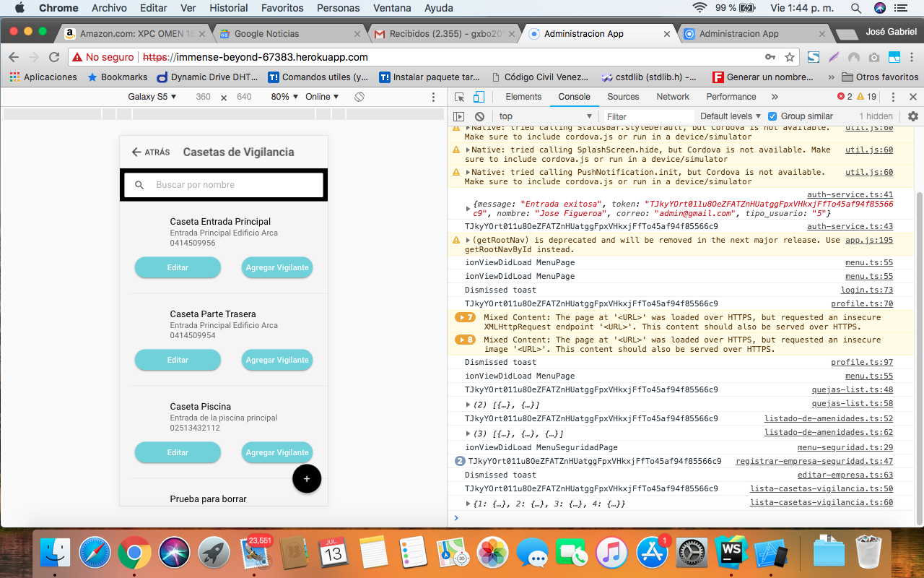Expand the 80% zoom dropdown

(x=284, y=97)
